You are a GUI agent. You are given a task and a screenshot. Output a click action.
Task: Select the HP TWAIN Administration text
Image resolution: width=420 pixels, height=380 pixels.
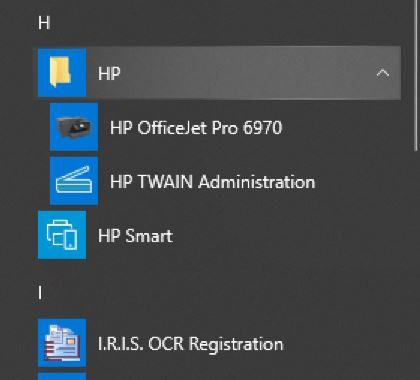(212, 182)
